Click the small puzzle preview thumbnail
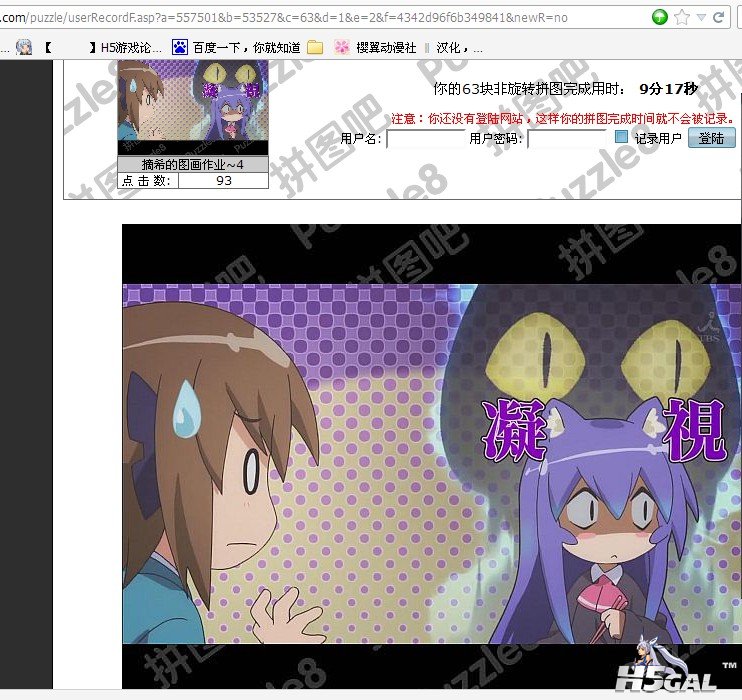 [x=193, y=108]
